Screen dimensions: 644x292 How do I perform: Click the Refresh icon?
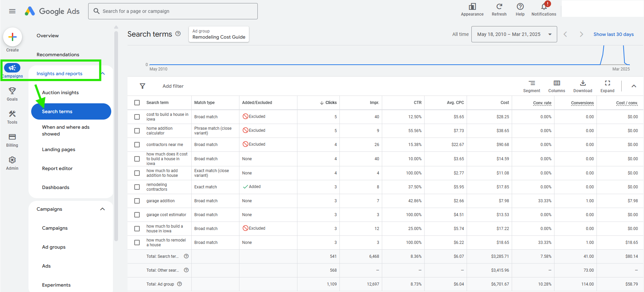[x=499, y=7]
